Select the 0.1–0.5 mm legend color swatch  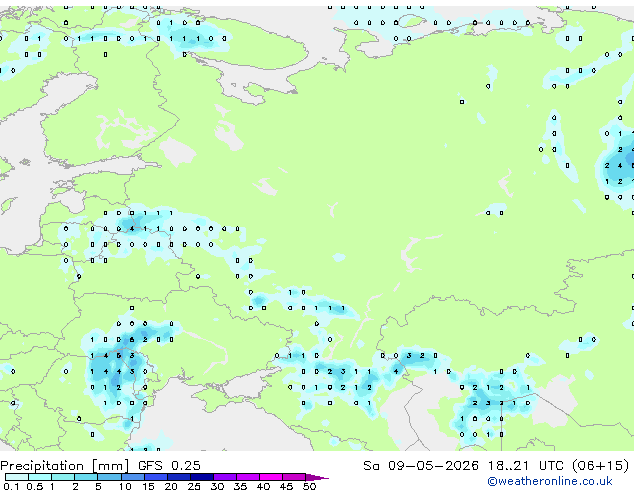(x=17, y=477)
